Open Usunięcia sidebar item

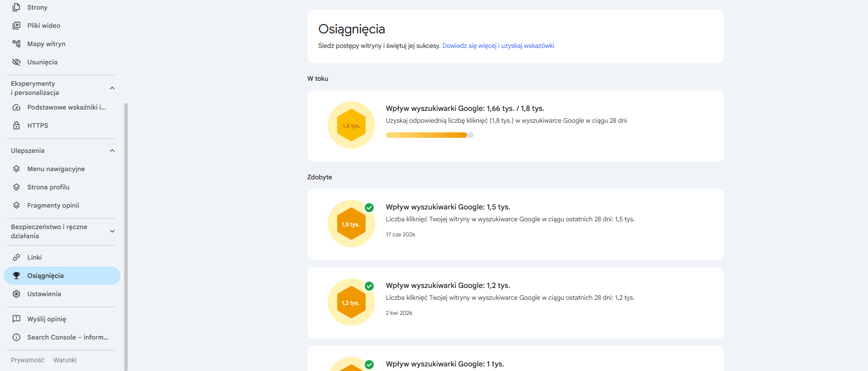pos(62,62)
